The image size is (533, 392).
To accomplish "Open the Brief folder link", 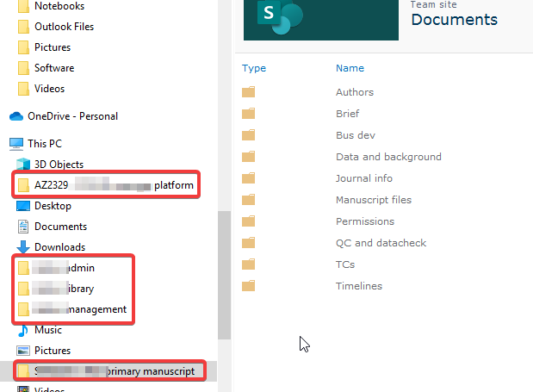I will [x=347, y=114].
